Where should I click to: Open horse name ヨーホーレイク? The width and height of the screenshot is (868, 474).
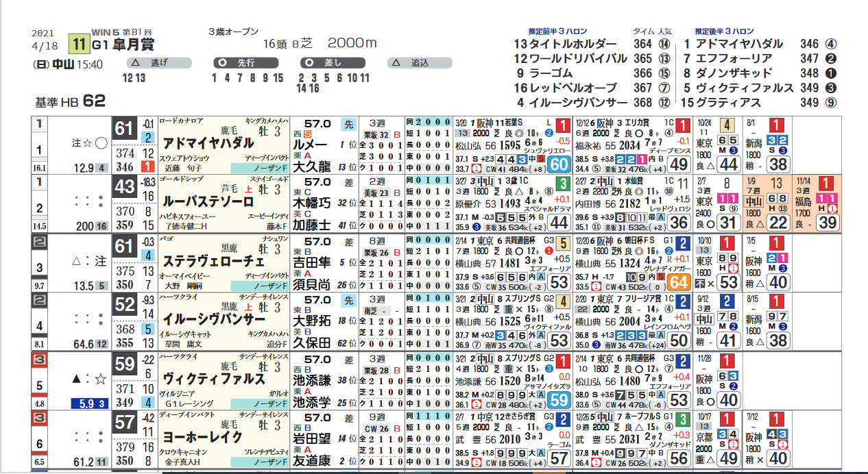[202, 437]
